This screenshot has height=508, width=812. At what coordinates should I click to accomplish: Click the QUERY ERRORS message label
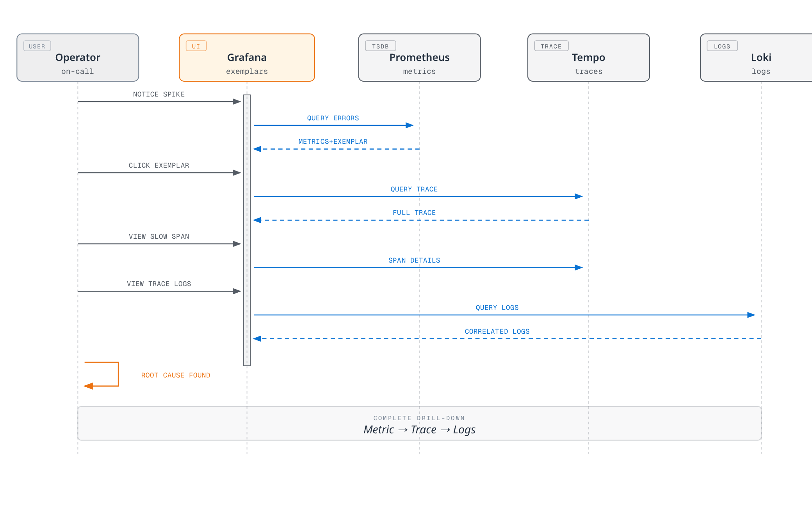point(333,118)
